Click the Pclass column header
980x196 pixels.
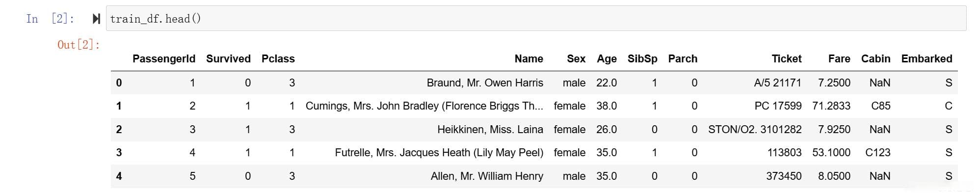pyautogui.click(x=278, y=59)
